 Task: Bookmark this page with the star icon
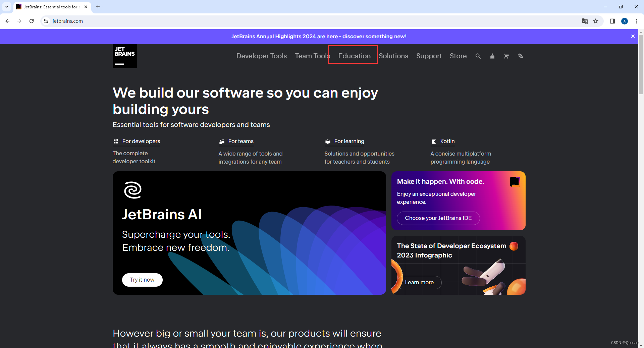click(596, 21)
